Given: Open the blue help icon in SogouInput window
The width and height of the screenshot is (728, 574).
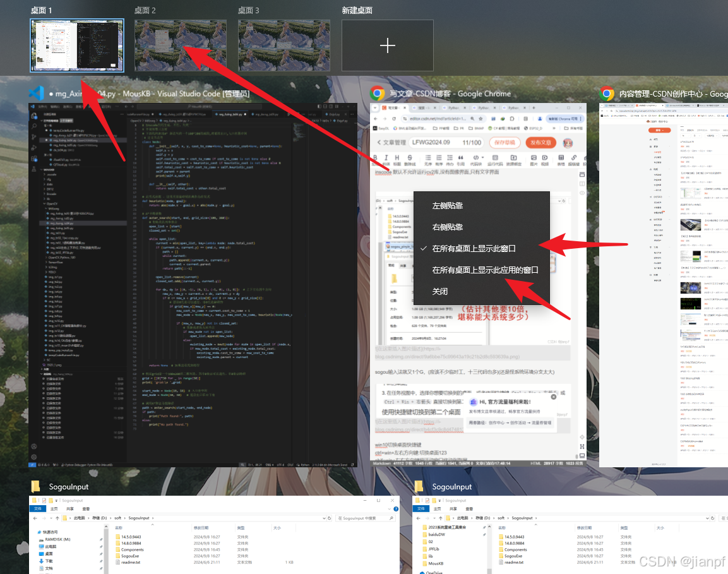Looking at the screenshot, I should click(396, 509).
